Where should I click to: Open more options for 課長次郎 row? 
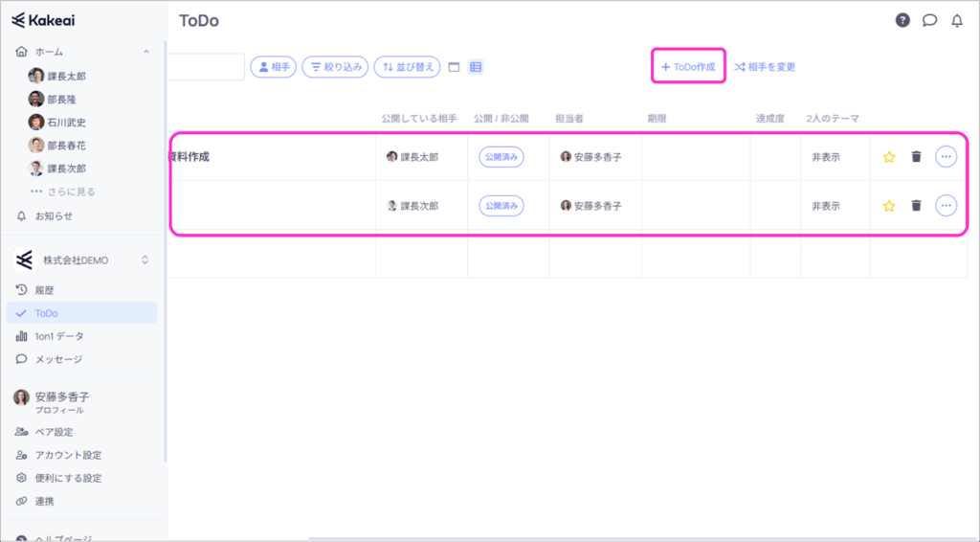pyautogui.click(x=946, y=206)
